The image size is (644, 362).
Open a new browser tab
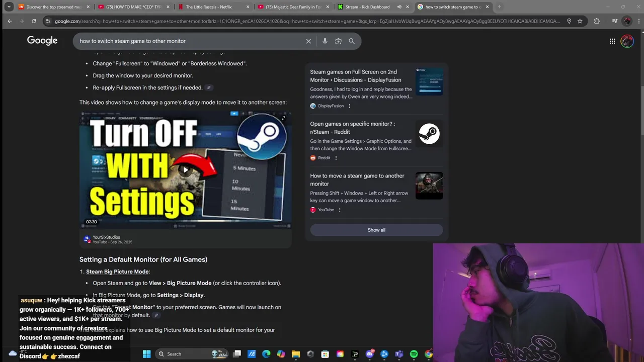(x=499, y=7)
